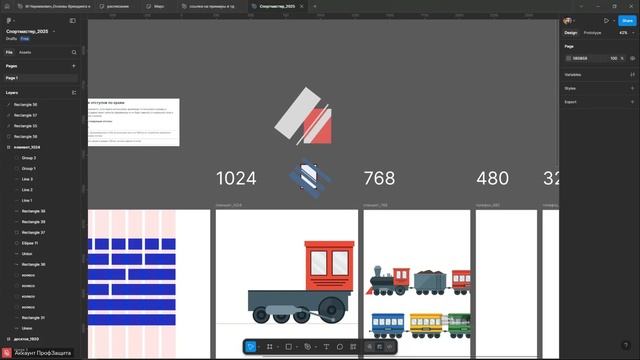Click the 1024 text on canvas
The width and height of the screenshot is (640, 360).
pos(236,178)
